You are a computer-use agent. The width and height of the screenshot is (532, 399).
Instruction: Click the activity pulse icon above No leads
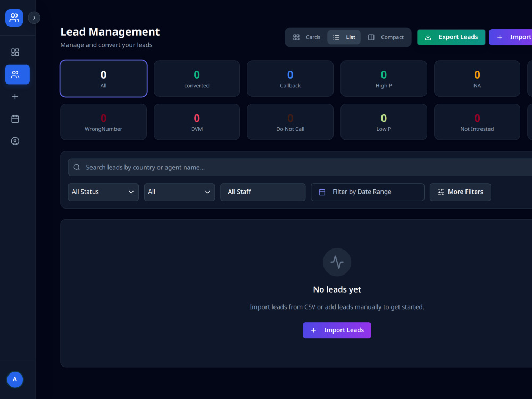pos(337,262)
